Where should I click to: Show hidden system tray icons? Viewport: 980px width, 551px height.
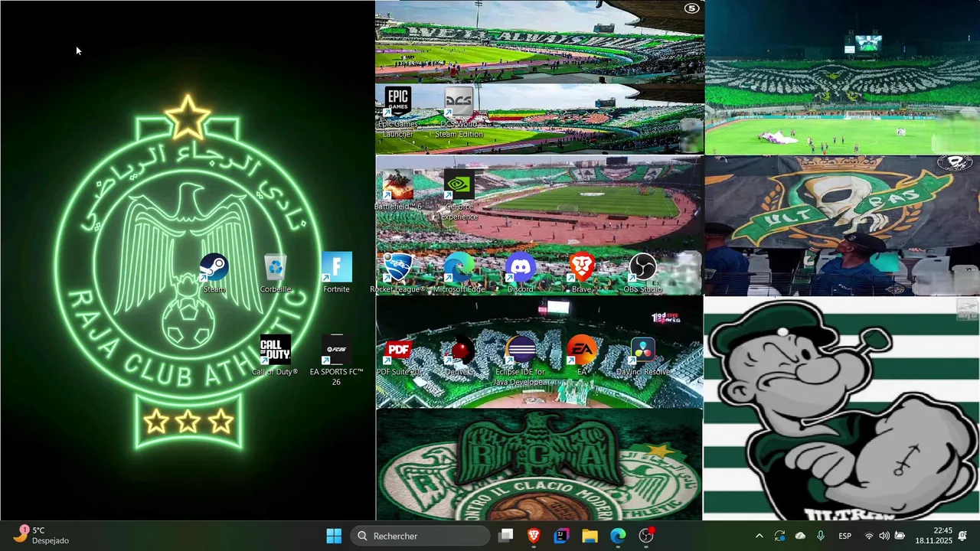tap(759, 536)
